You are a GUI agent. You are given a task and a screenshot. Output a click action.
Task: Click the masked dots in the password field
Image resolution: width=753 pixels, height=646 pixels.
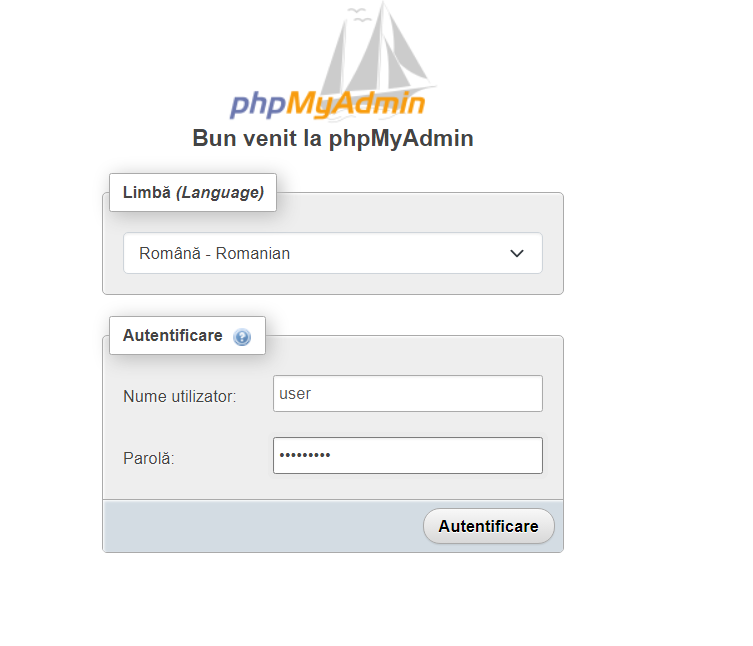pyautogui.click(x=305, y=455)
